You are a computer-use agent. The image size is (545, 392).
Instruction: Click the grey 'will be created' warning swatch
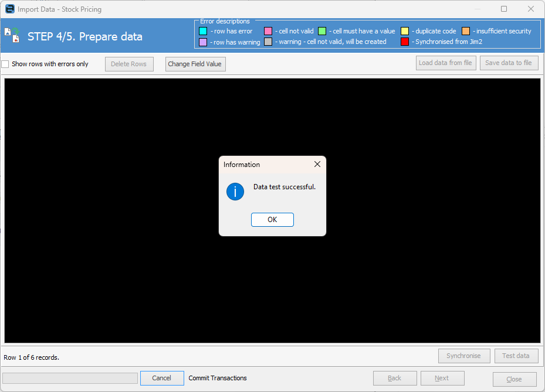click(268, 42)
